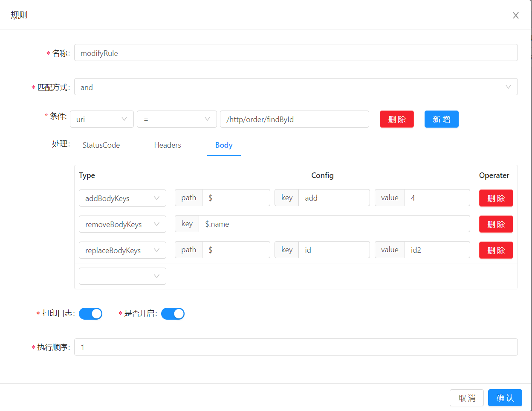Toggle the 打印日志 switch
Screen dimensions: 532x411
click(90, 314)
